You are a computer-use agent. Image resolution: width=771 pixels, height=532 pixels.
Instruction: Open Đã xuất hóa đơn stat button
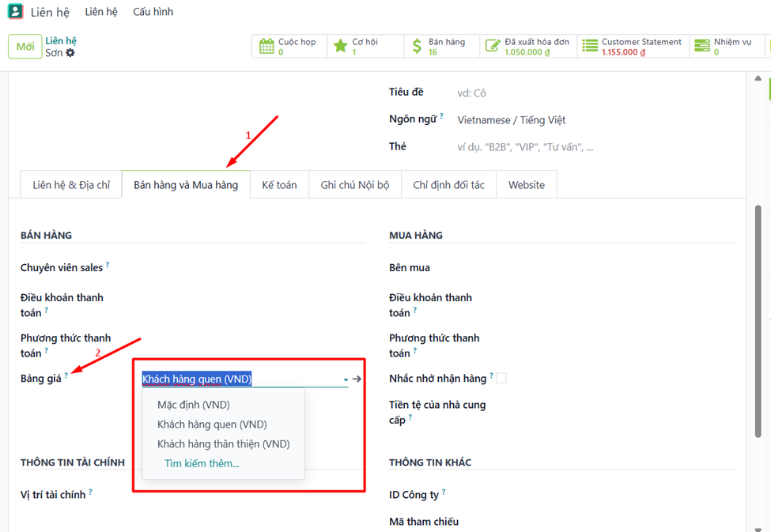coord(527,47)
